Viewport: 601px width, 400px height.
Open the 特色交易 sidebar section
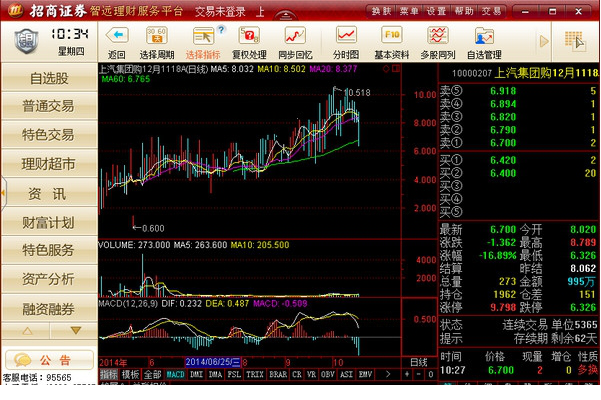49,135
